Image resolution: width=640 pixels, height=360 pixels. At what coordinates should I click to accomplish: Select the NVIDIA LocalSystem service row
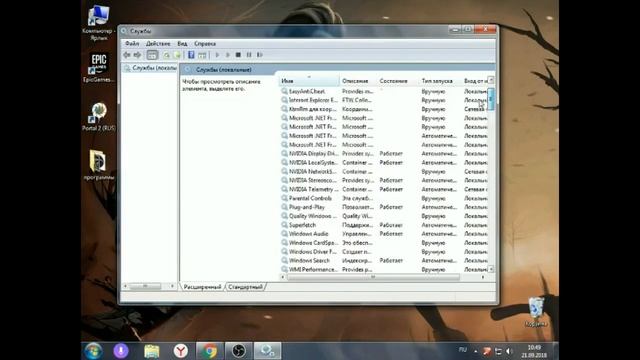pyautogui.click(x=384, y=162)
